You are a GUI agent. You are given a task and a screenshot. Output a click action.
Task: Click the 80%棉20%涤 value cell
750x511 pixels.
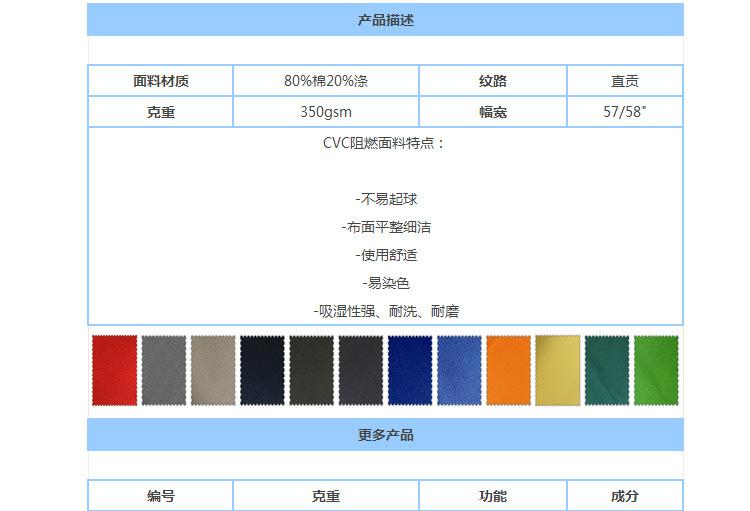[x=326, y=81]
